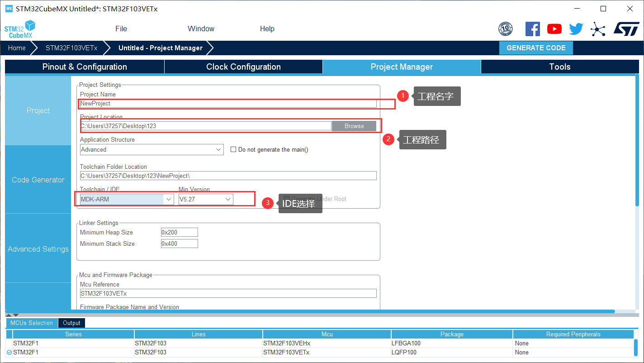This screenshot has width=644, height=363.
Task: Click the GENERATE CODE button
Action: pos(536,48)
